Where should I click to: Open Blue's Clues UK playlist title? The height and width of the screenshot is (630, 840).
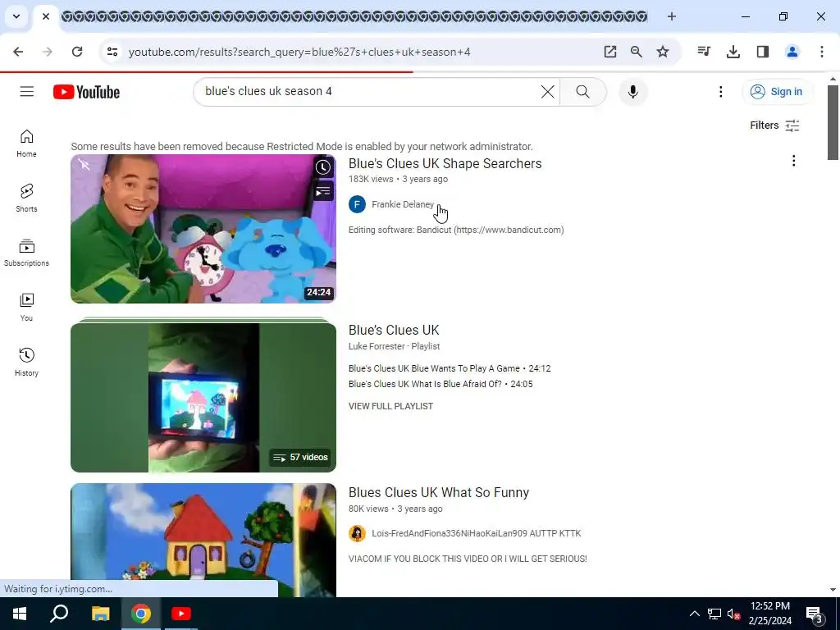[394, 330]
